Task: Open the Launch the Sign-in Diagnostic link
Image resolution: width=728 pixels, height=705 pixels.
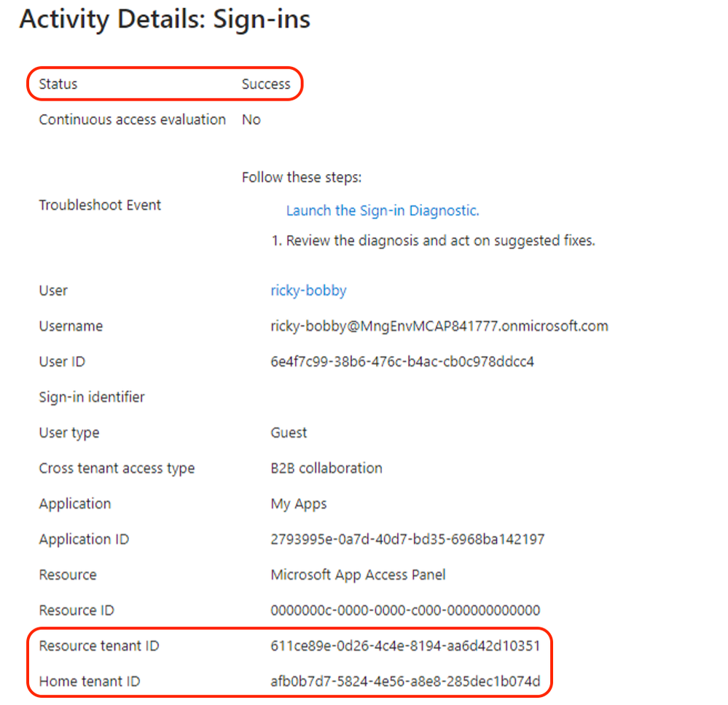Action: [383, 210]
